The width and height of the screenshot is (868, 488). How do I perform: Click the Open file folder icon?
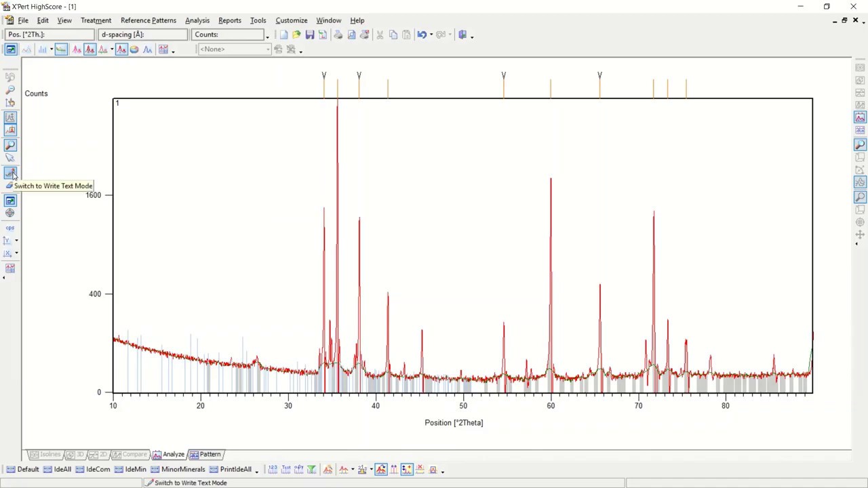[x=296, y=35]
